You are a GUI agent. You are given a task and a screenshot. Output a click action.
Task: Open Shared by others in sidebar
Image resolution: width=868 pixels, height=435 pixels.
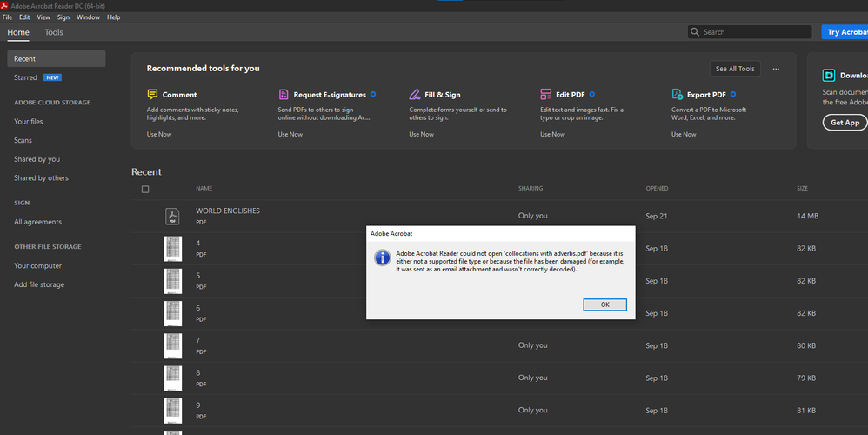click(41, 177)
